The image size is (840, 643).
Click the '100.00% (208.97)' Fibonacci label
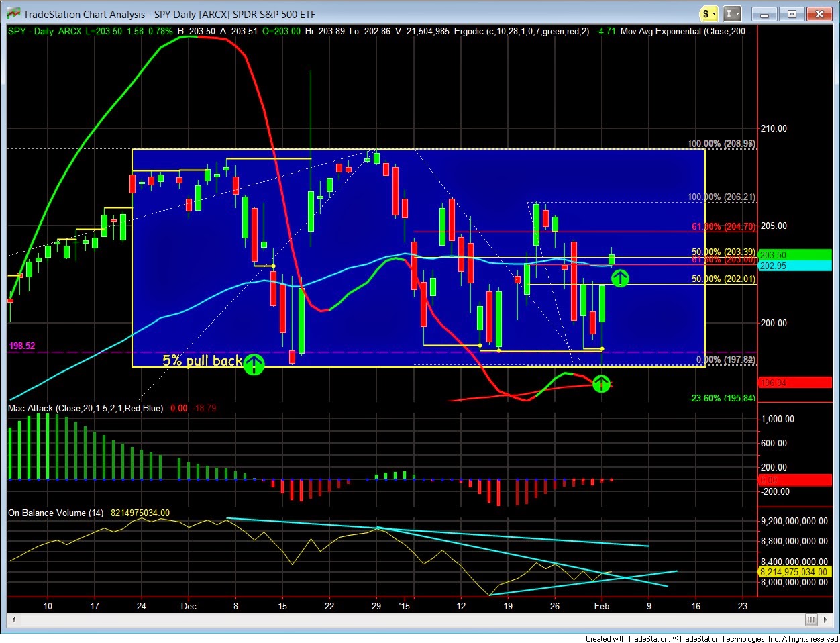[721, 144]
